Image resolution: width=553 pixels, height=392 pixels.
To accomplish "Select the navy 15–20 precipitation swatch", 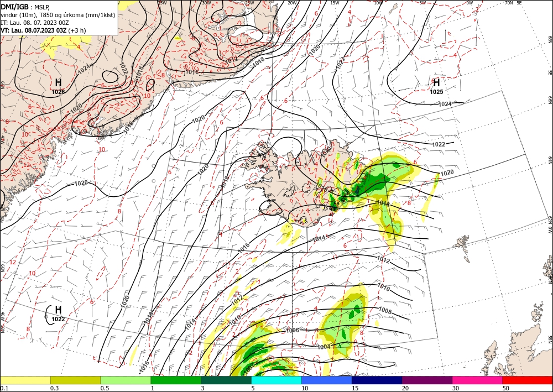I will tap(377, 380).
